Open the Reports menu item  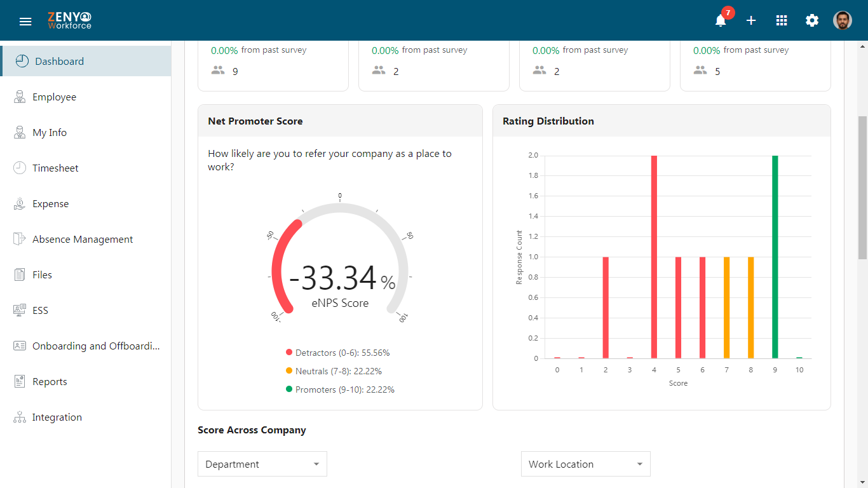(86, 381)
